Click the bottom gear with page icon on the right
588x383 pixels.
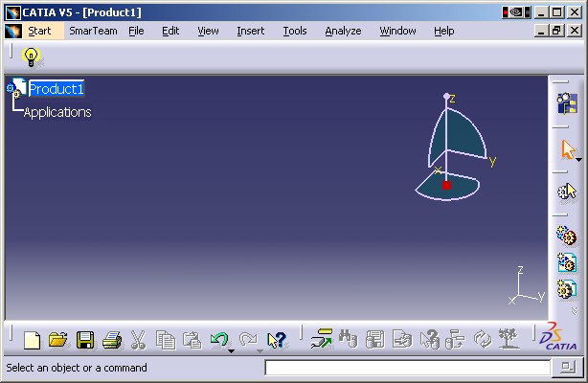coord(567,289)
